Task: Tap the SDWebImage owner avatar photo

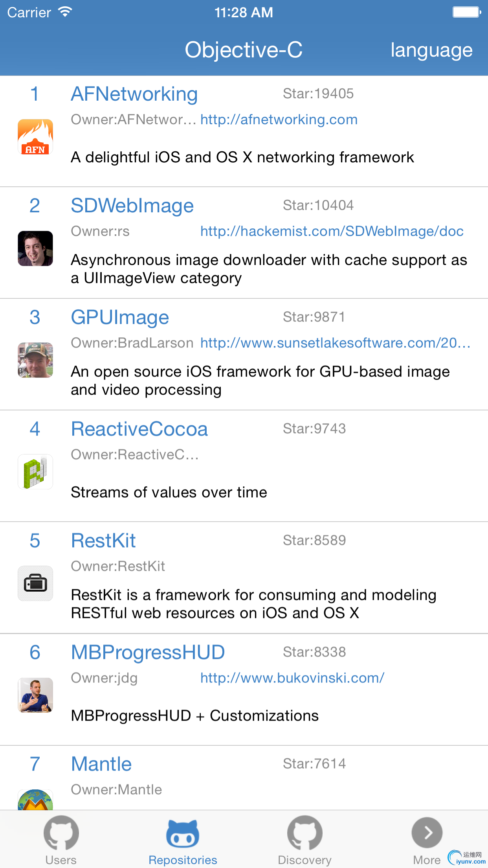Action: pos(35,248)
